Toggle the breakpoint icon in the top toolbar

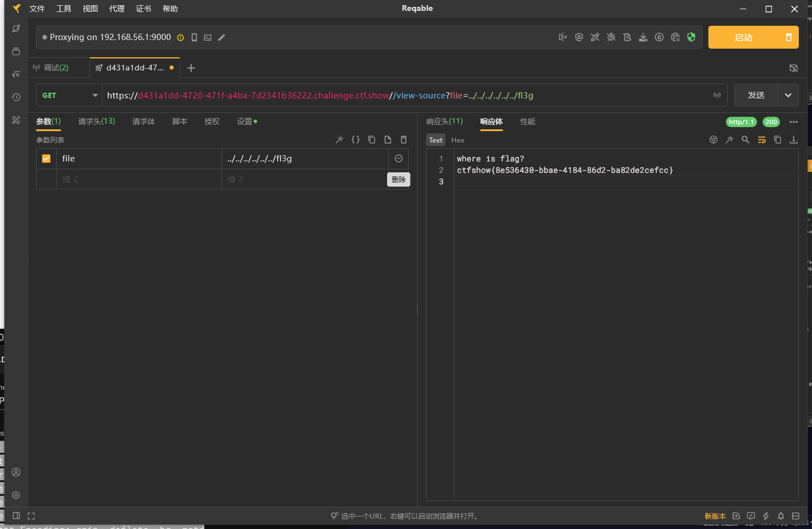tap(563, 37)
